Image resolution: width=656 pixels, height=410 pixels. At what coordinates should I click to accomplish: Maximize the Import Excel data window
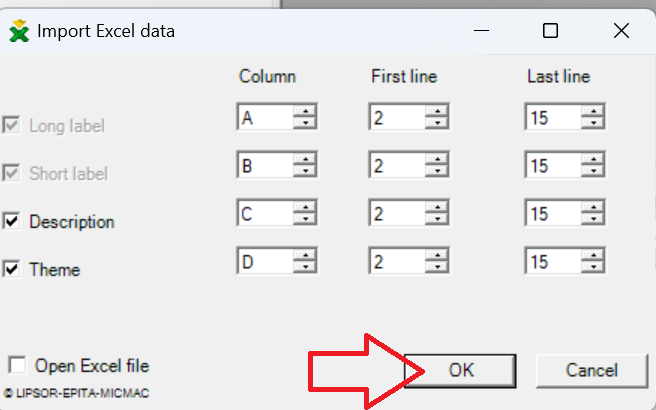coord(550,31)
